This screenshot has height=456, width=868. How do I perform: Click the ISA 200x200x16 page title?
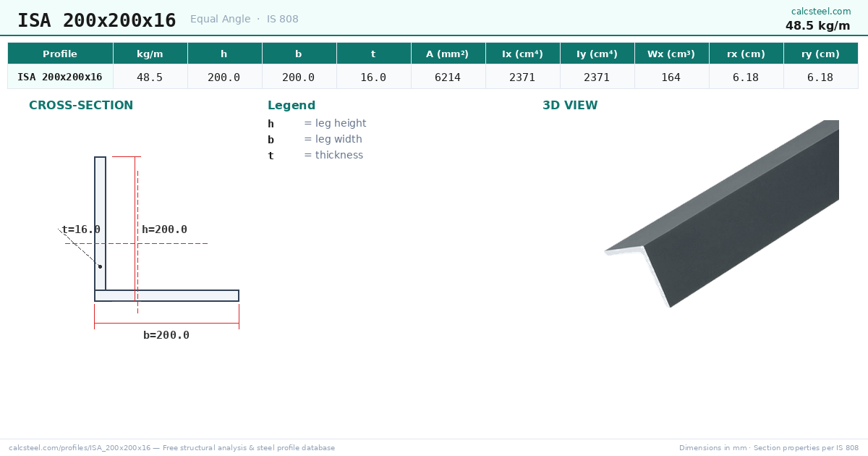[97, 20]
